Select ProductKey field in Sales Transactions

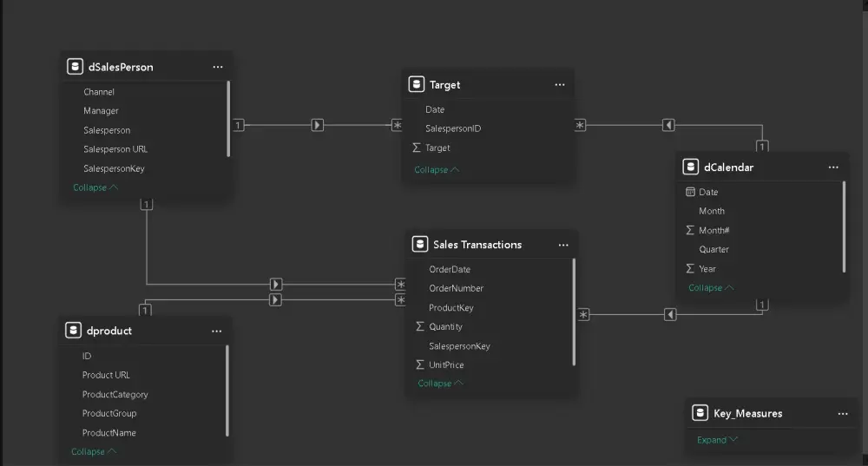tap(451, 308)
